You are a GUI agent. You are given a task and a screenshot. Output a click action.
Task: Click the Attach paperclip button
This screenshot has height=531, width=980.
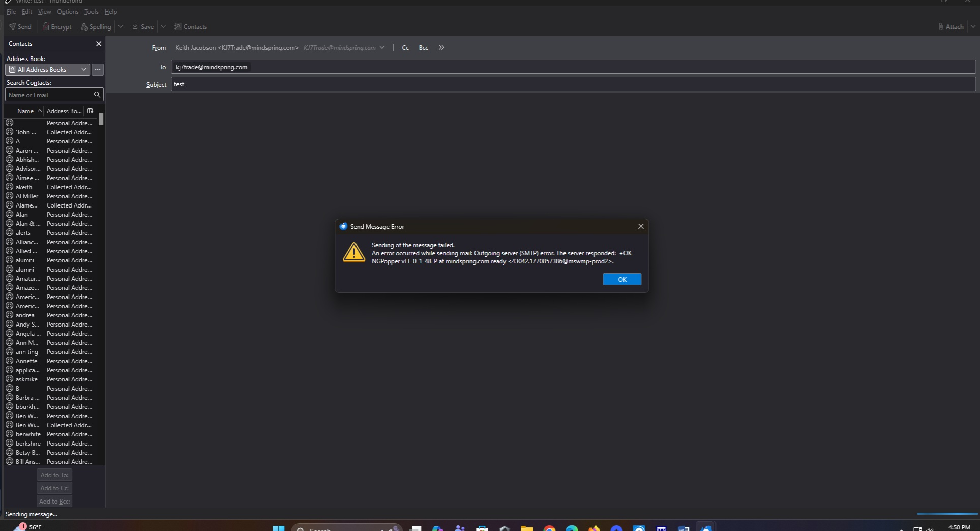click(x=950, y=26)
